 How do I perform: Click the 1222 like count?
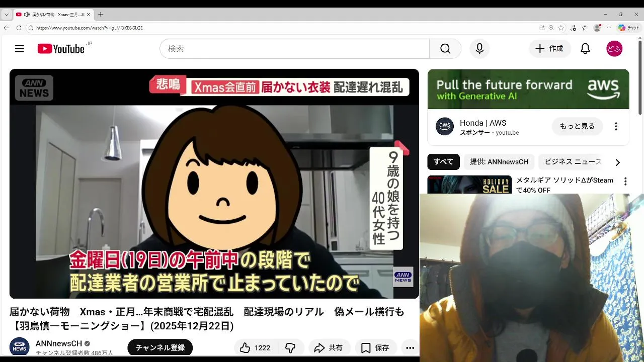262,348
